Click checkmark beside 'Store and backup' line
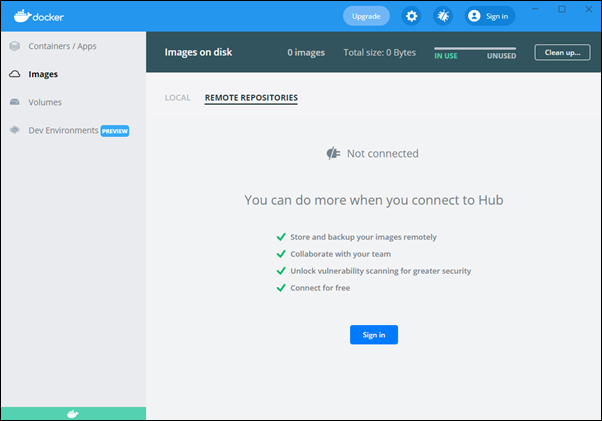 281,237
